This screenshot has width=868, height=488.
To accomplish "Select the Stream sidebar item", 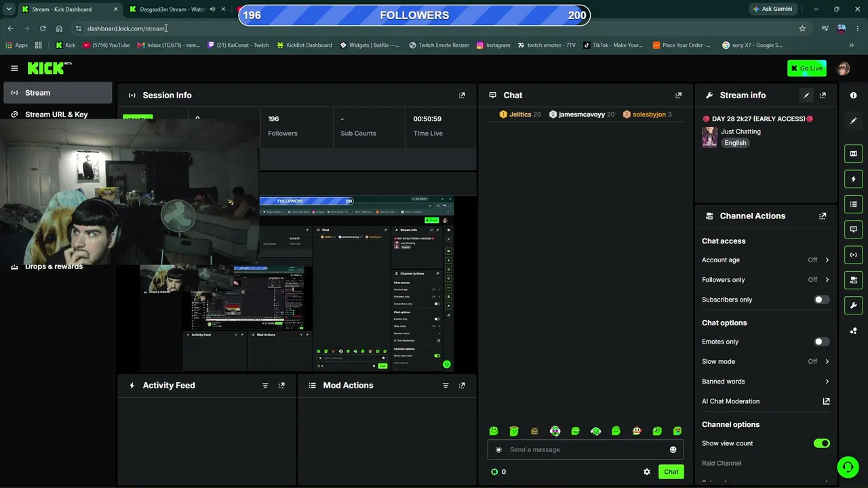I will (x=58, y=93).
